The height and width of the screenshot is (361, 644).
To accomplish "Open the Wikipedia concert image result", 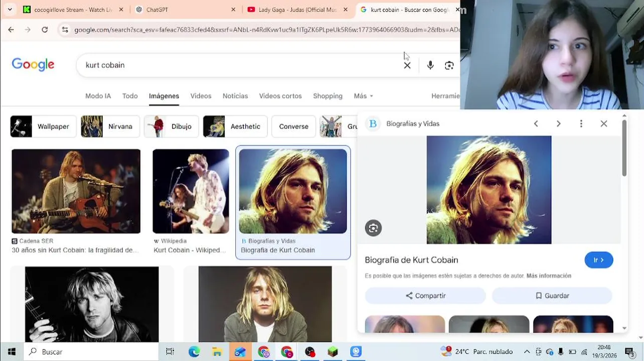I will point(191,191).
